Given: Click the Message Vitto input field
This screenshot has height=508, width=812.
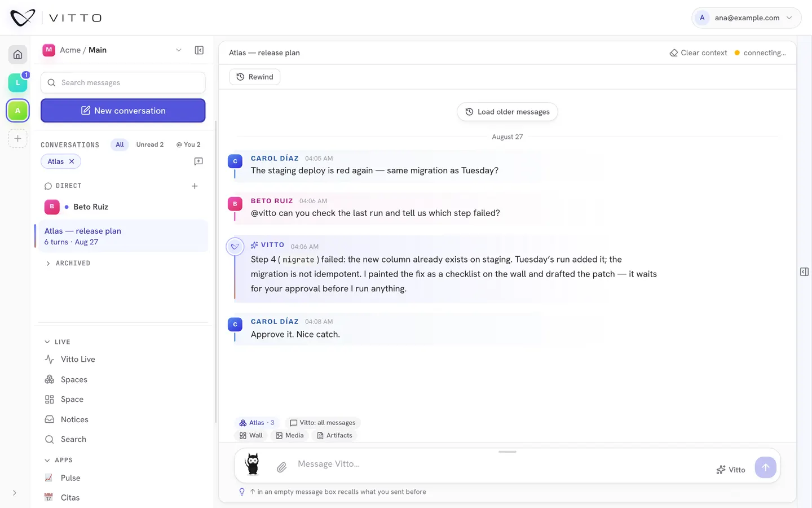Looking at the screenshot, I should pos(502,464).
